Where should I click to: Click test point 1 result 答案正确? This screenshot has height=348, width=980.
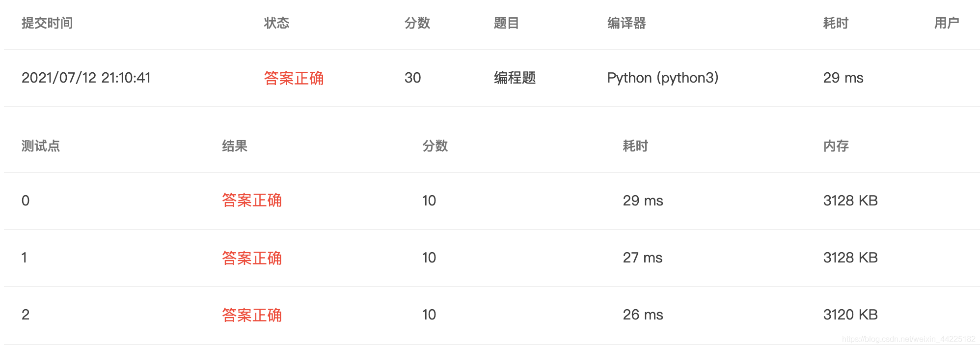(x=252, y=258)
